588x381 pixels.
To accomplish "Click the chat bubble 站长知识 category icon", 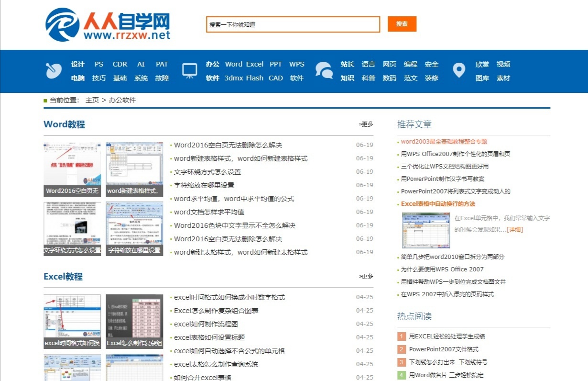I will pos(324,71).
